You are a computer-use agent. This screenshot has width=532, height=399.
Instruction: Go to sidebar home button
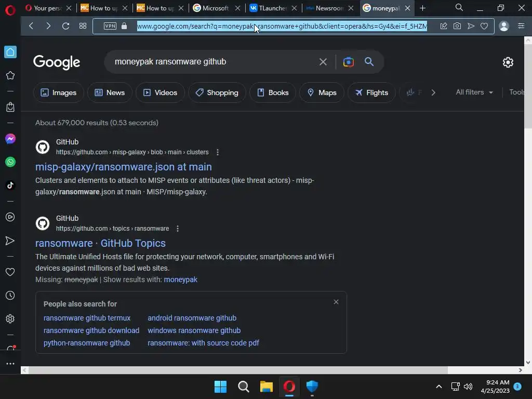(10, 52)
